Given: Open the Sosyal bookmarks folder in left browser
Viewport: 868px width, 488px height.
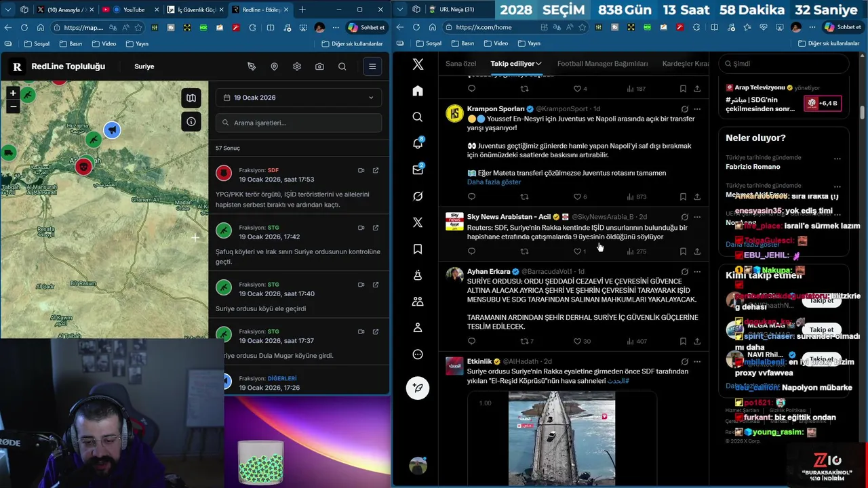Looking at the screenshot, I should pyautogui.click(x=36, y=43).
